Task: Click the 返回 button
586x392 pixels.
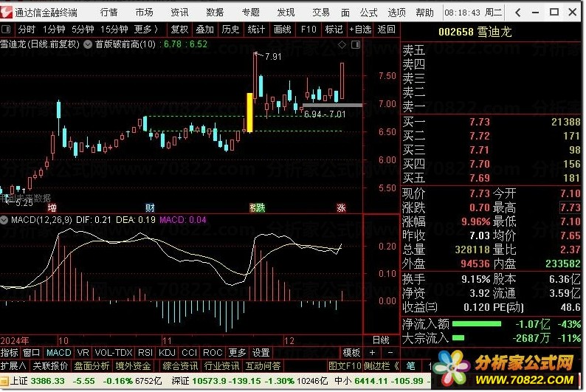Action: 386,29
